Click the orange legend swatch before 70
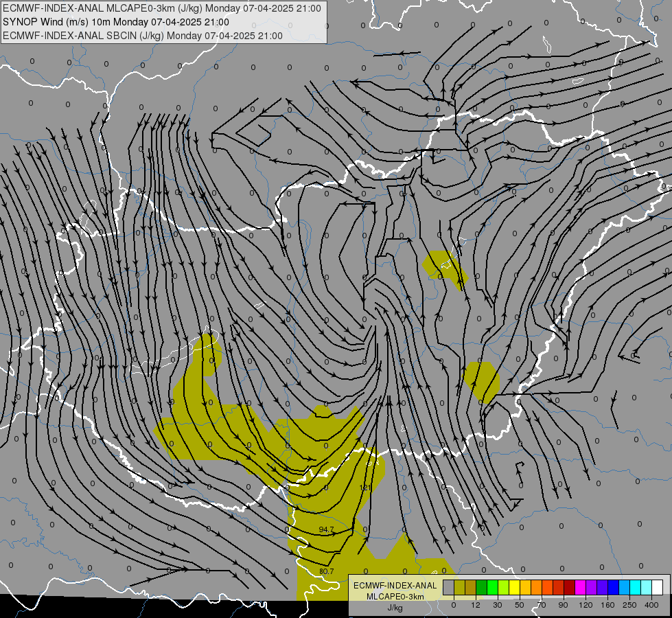Image resolution: width=672 pixels, height=618 pixels. (537, 587)
